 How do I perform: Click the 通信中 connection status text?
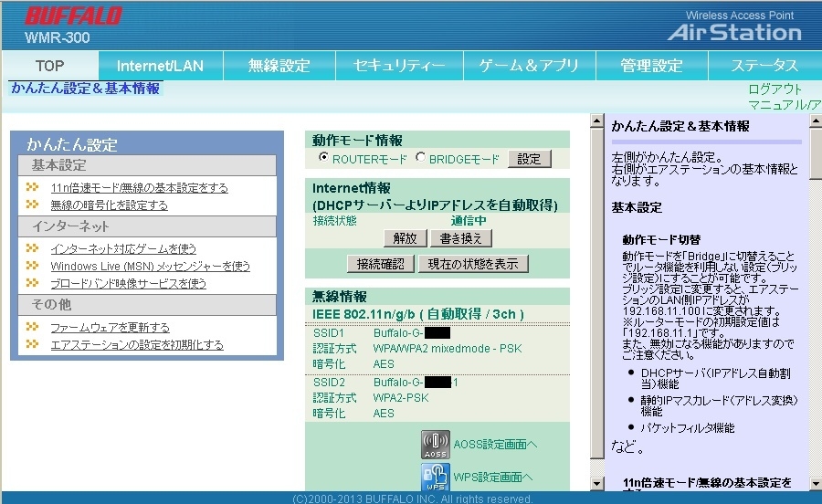click(469, 221)
